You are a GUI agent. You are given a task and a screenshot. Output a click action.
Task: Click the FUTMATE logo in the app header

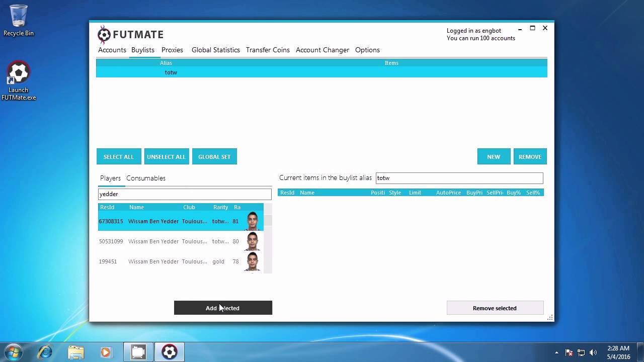131,35
